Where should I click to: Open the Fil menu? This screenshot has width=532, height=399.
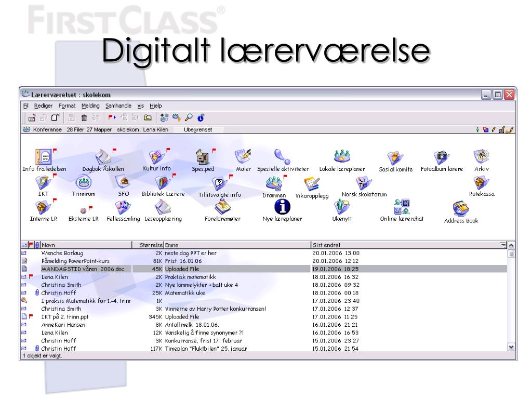25,105
